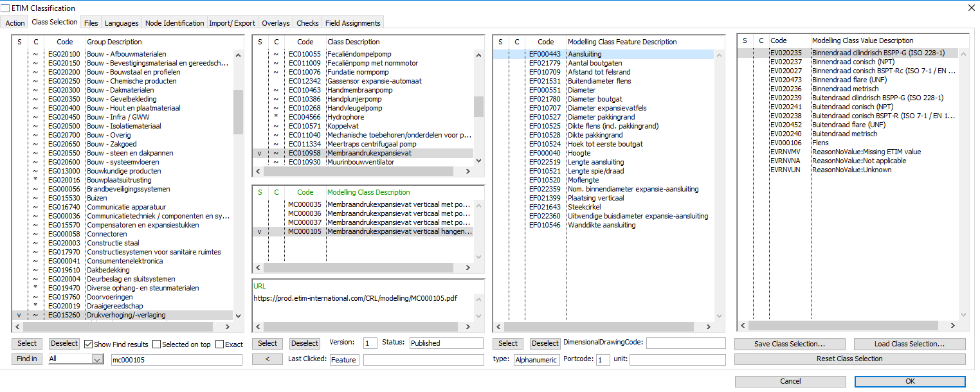Close the ETIM Classification dialog
The image size is (980, 392).
[x=971, y=8]
